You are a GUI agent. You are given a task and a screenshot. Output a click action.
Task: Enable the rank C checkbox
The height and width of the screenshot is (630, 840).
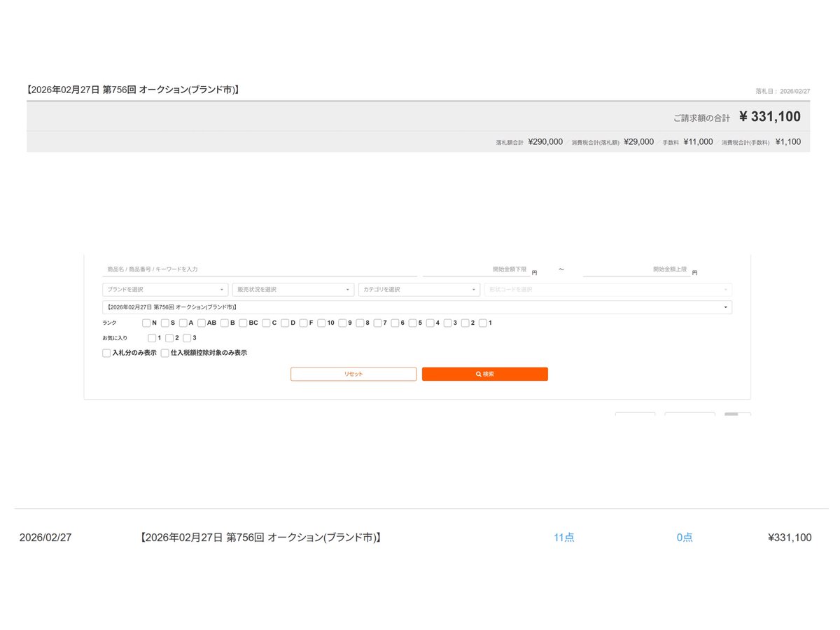(x=267, y=323)
